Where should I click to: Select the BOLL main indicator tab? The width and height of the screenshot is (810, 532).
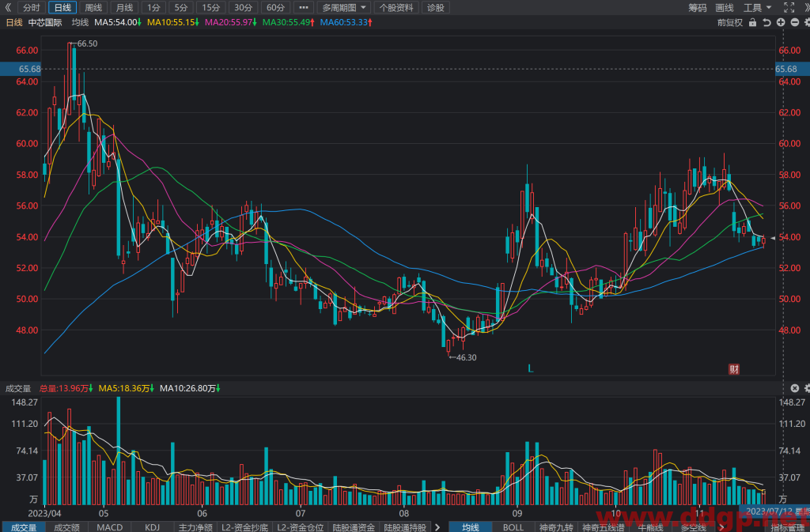click(513, 526)
